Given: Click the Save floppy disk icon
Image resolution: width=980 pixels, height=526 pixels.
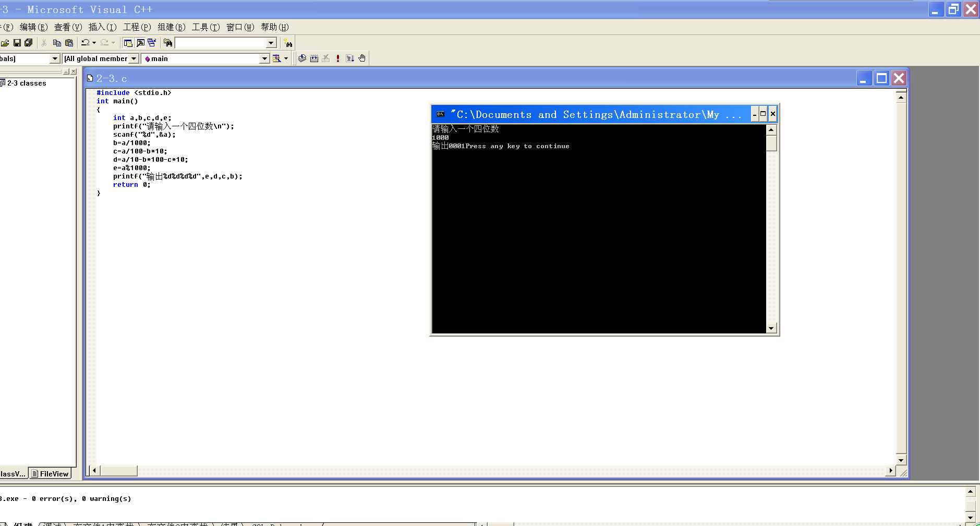Looking at the screenshot, I should 17,43.
